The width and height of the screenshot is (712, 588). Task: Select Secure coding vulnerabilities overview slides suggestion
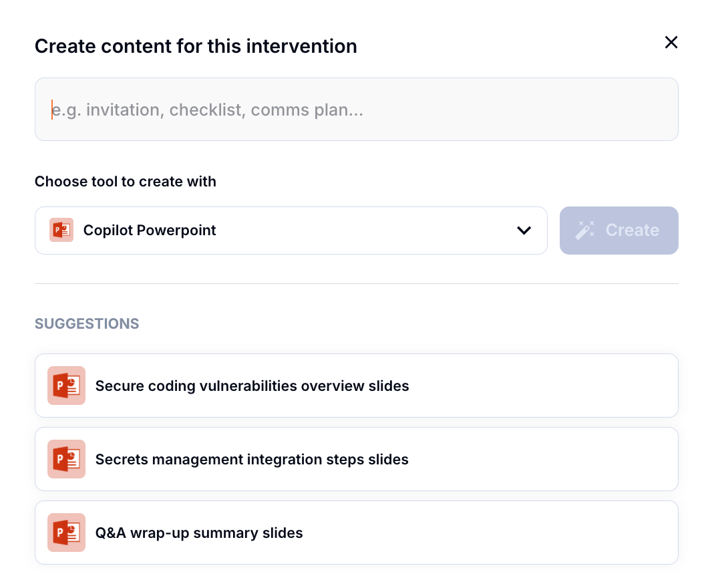[x=252, y=386]
